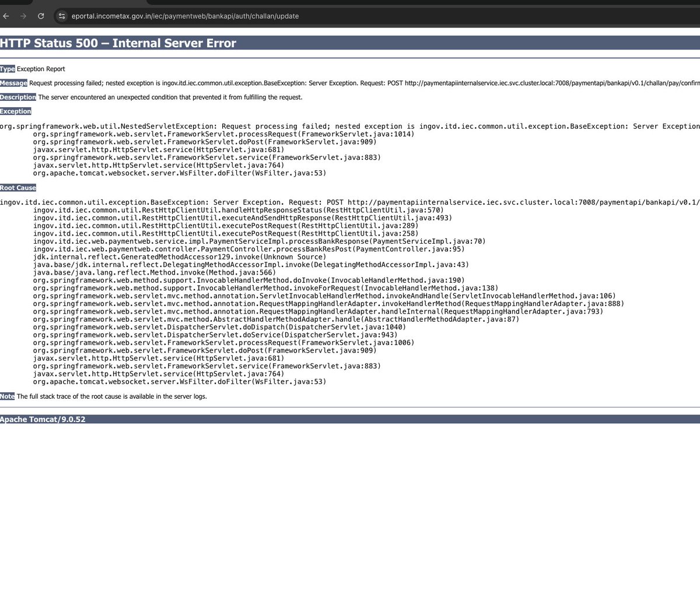Click the AbstractHandlerMethodAdapter.handle line
700x615 pixels.
point(276,319)
